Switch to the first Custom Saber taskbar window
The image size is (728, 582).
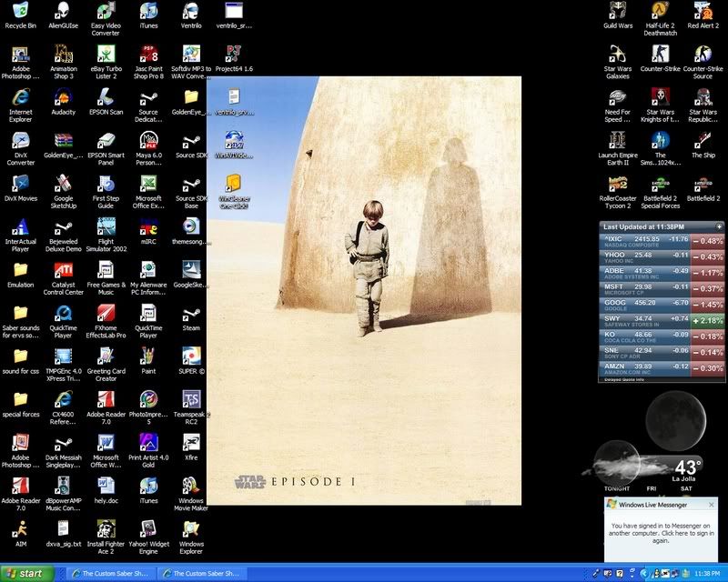(x=110, y=574)
